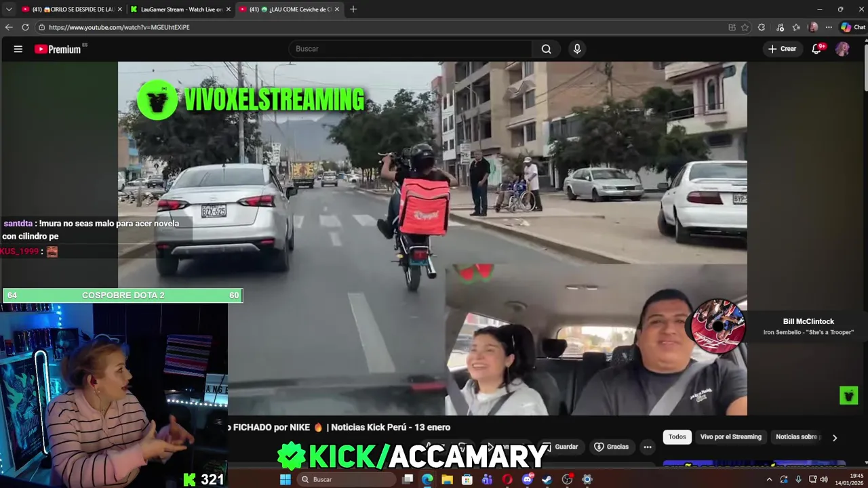Screen dimensions: 868x488
Task: Open OBS Studio from the taskbar
Action: pyautogui.click(x=568, y=479)
